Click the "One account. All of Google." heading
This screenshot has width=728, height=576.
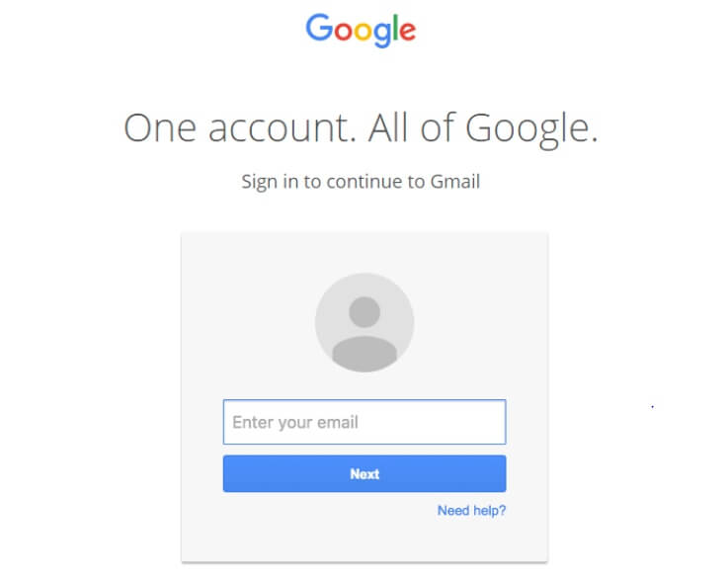361,129
